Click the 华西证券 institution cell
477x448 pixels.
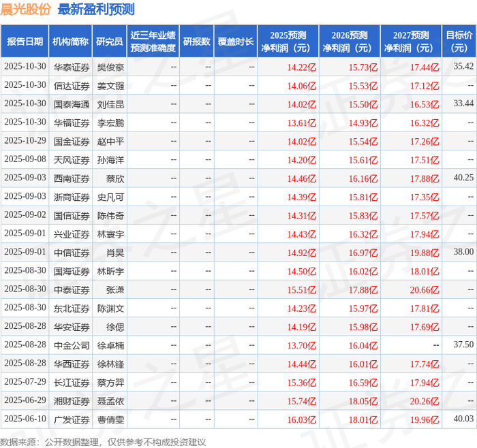click(72, 364)
